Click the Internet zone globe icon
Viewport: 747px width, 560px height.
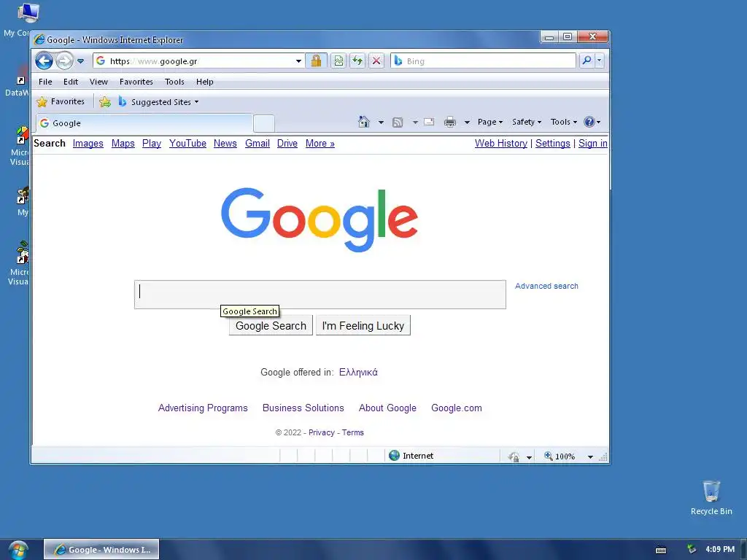(x=394, y=456)
